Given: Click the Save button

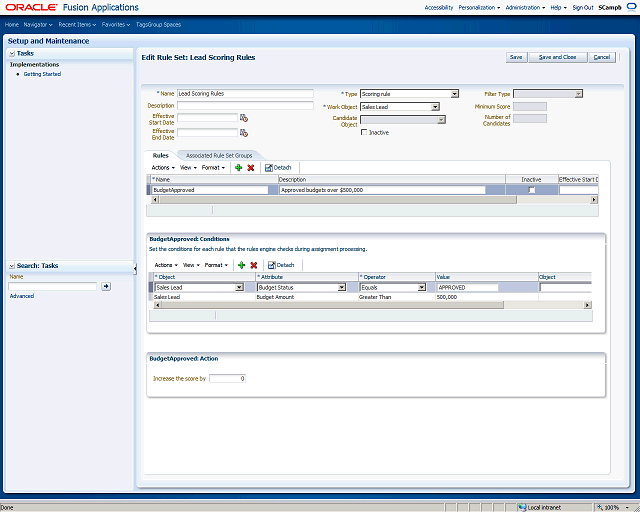Looking at the screenshot, I should click(x=516, y=57).
